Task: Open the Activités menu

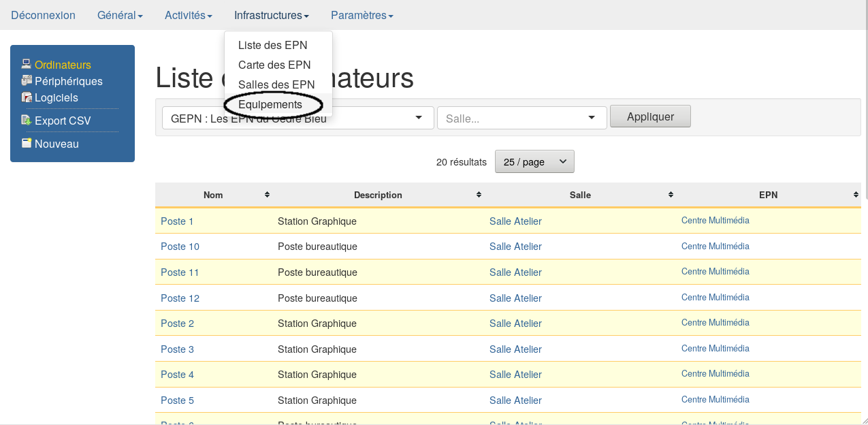Action: pyautogui.click(x=189, y=15)
